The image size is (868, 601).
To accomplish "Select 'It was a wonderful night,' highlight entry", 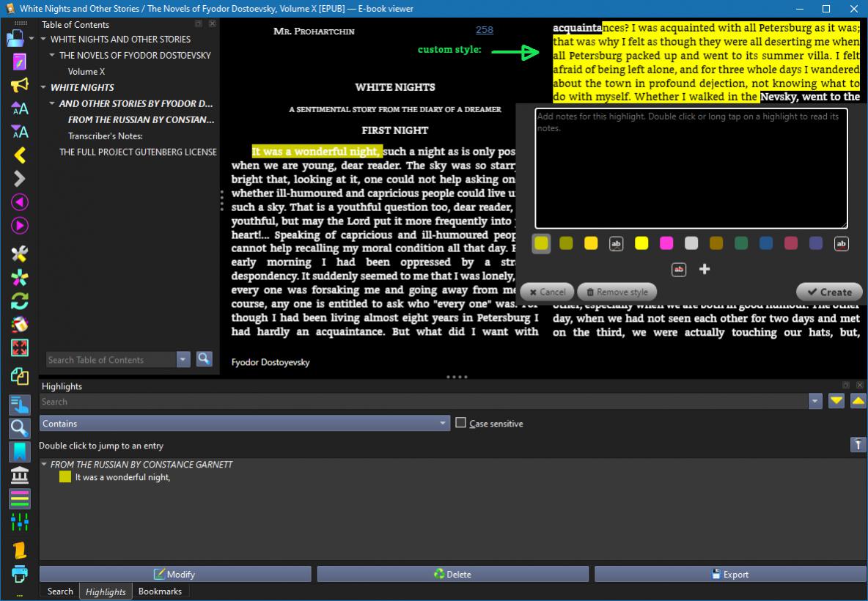I will coord(122,477).
